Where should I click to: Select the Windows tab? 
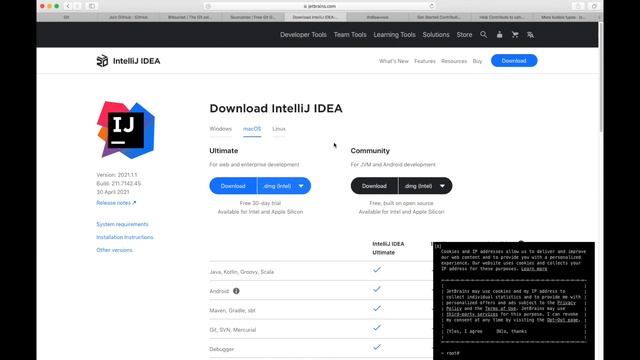[x=220, y=129]
